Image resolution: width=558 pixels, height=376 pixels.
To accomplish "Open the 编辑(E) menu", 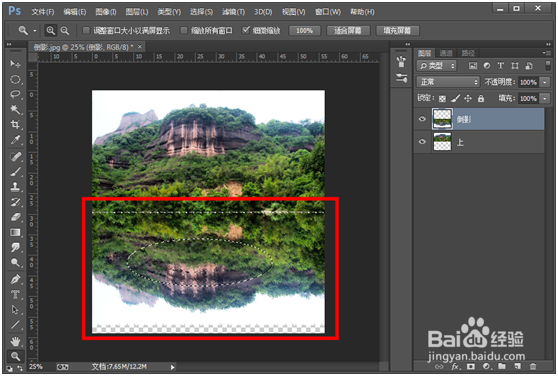I will click(75, 12).
